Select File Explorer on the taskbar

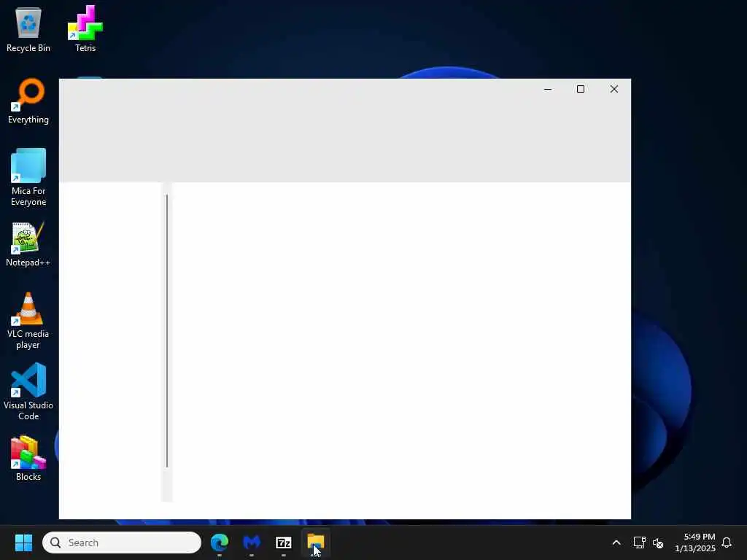[315, 542]
